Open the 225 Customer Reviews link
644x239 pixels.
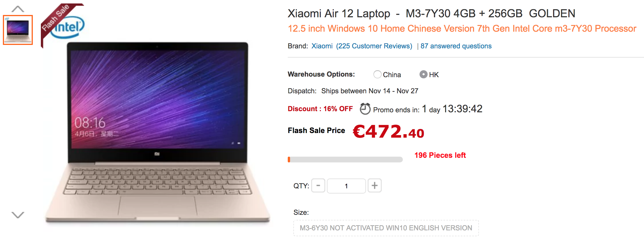374,46
